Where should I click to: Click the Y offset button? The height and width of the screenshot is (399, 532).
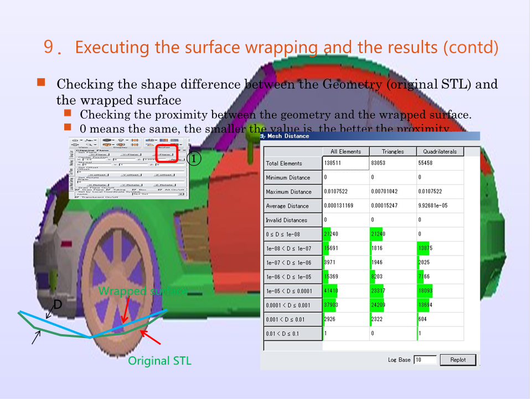pos(131,175)
